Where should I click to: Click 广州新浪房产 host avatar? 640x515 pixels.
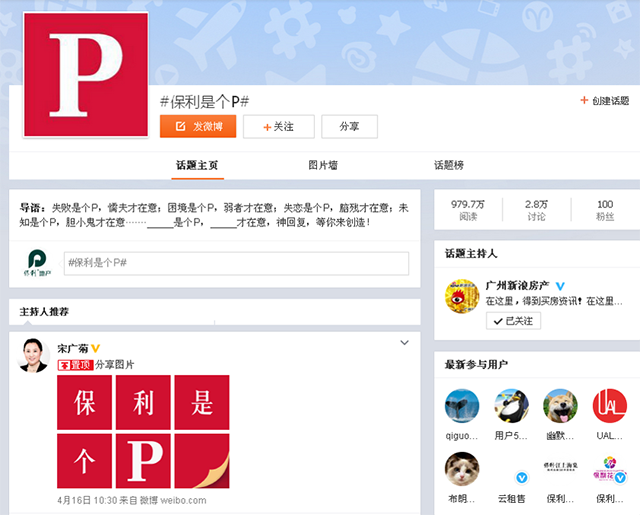point(462,296)
